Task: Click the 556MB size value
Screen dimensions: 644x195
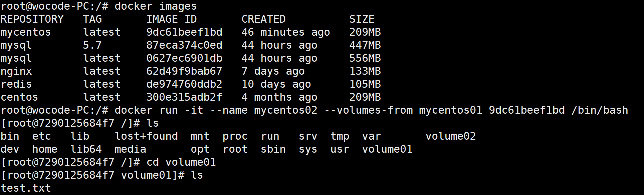Action: click(365, 58)
